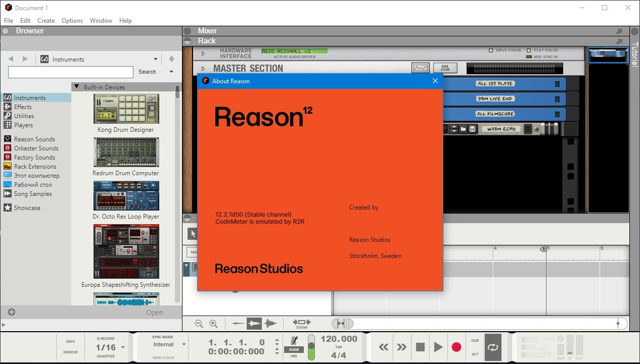
Task: Click the red Record button
Action: 456,347
